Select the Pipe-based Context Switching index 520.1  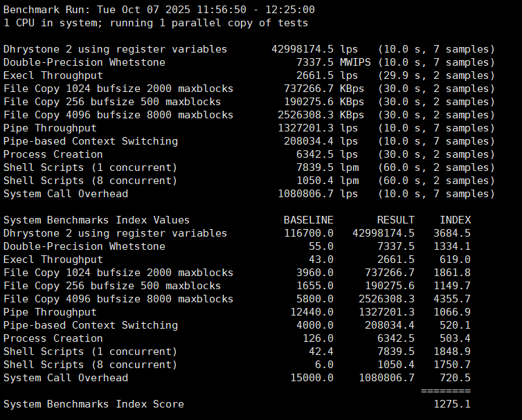[x=455, y=325]
